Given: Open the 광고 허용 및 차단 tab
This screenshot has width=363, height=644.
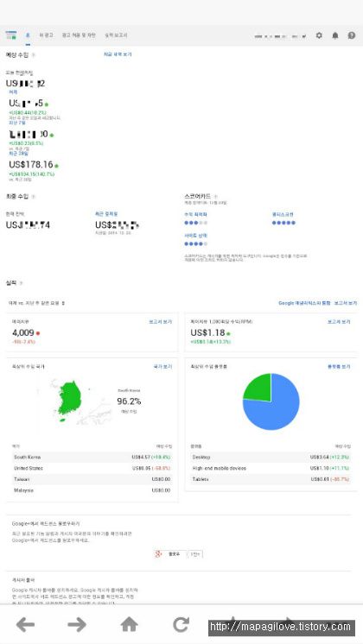Looking at the screenshot, I should [79, 35].
